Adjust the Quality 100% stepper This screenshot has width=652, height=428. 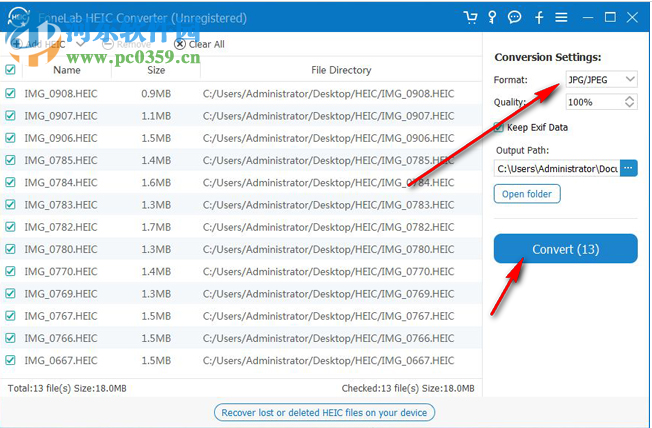click(629, 102)
